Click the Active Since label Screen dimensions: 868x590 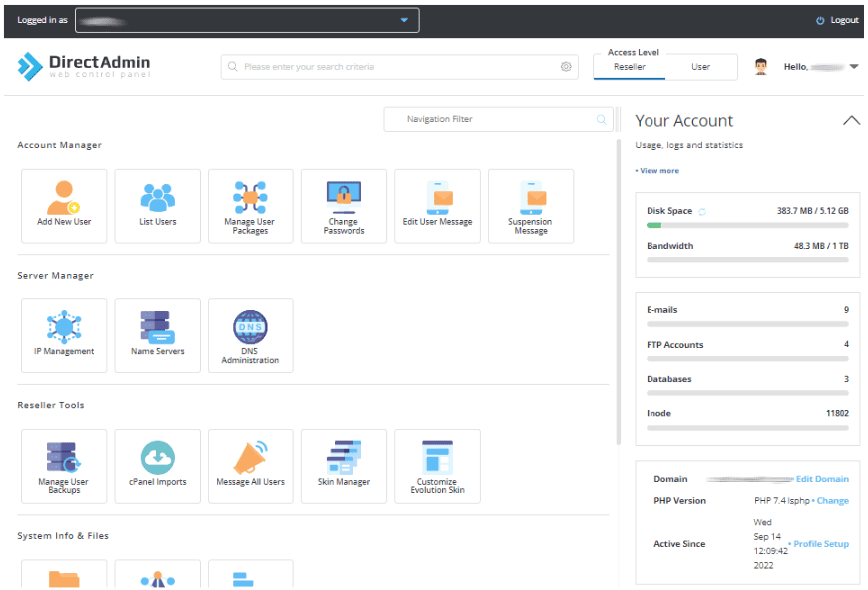(679, 544)
